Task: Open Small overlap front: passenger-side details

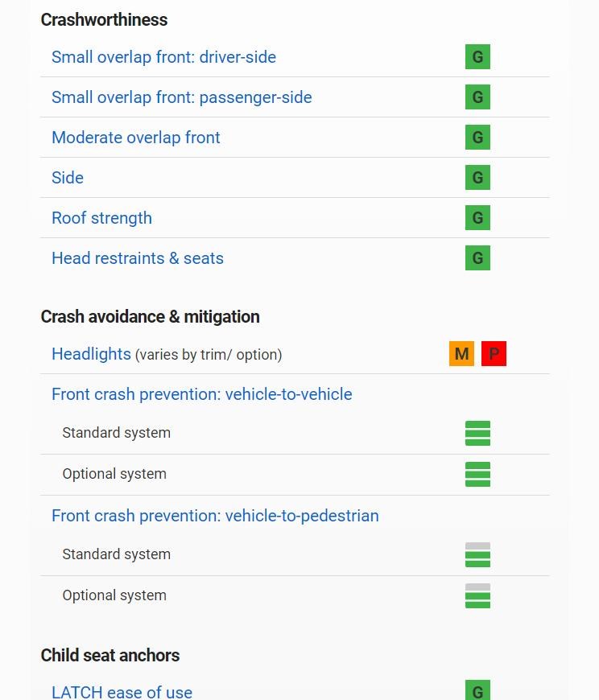Action: pos(181,97)
